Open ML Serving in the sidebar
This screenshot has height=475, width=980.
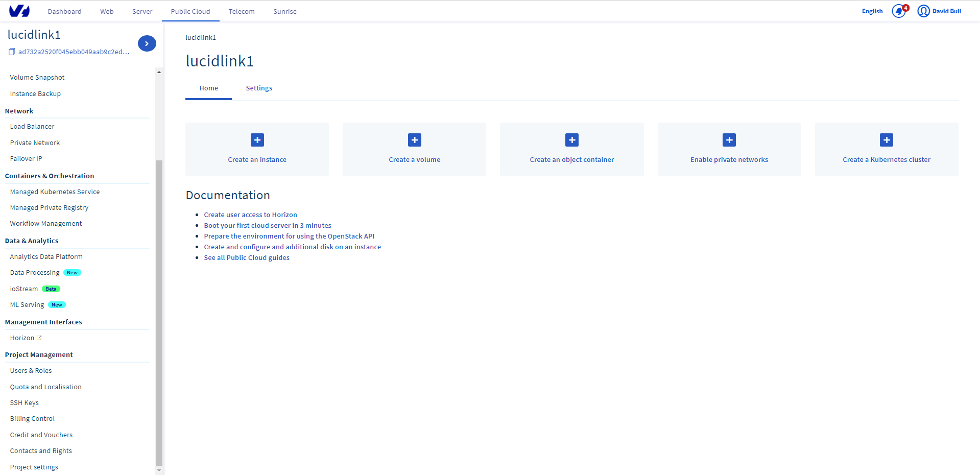(27, 304)
